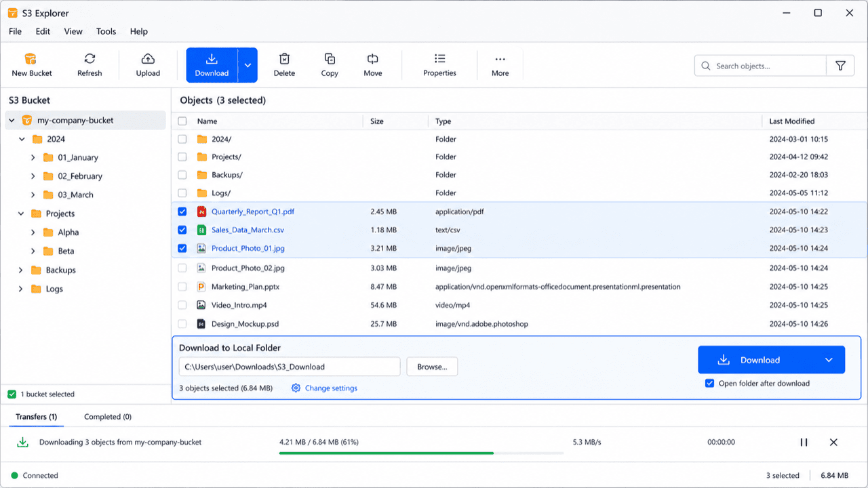Screen dimensions: 868x488
Task: Open the panel Download button's dropdown chevron
Action: pos(829,360)
